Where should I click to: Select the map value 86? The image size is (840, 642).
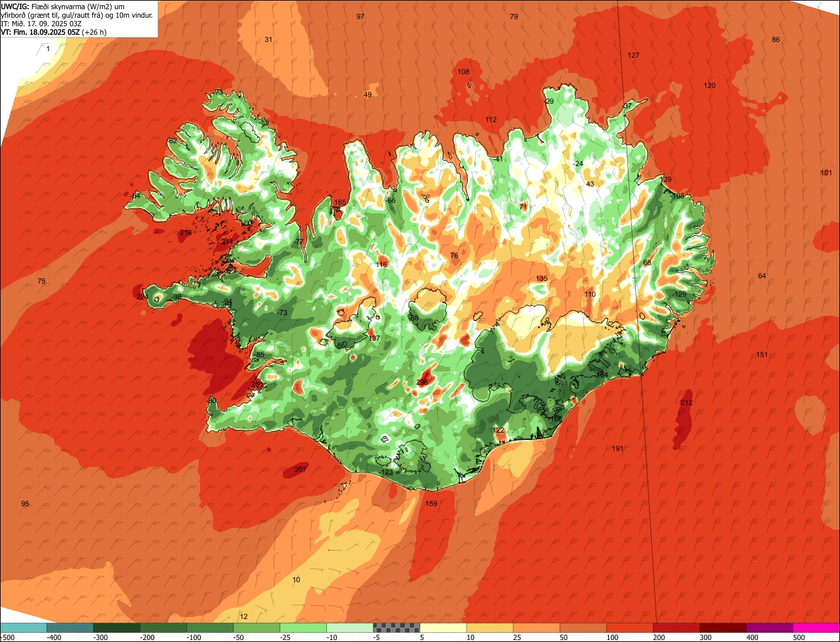click(776, 40)
